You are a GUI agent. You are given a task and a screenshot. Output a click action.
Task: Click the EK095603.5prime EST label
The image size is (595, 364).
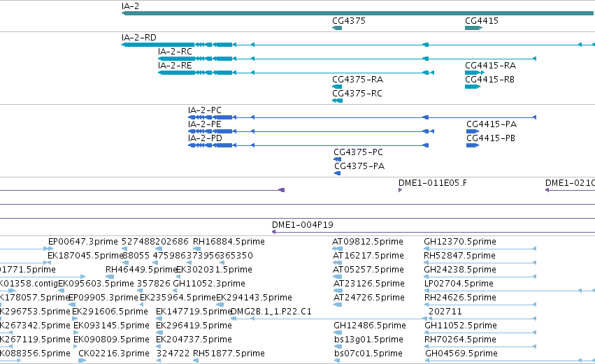click(x=96, y=284)
